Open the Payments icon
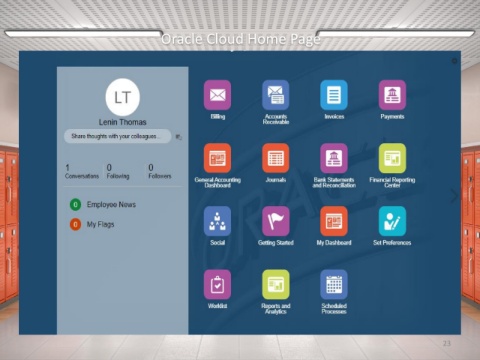This screenshot has height=360, width=480. pos(392,95)
